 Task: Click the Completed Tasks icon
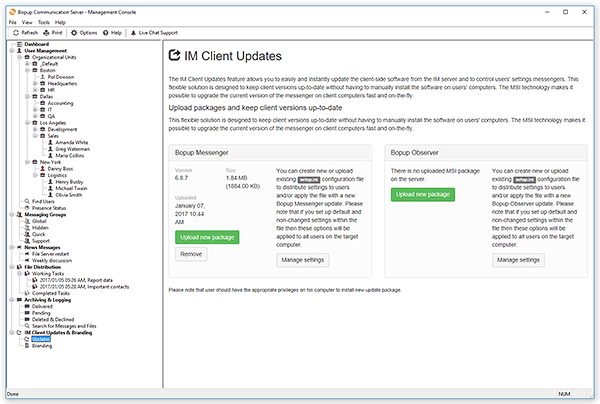[x=27, y=293]
